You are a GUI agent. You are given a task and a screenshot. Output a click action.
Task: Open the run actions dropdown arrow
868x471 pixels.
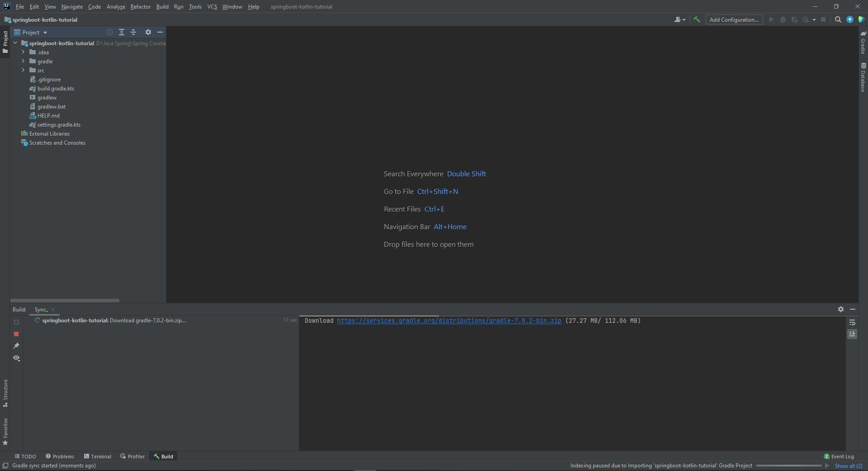click(814, 20)
